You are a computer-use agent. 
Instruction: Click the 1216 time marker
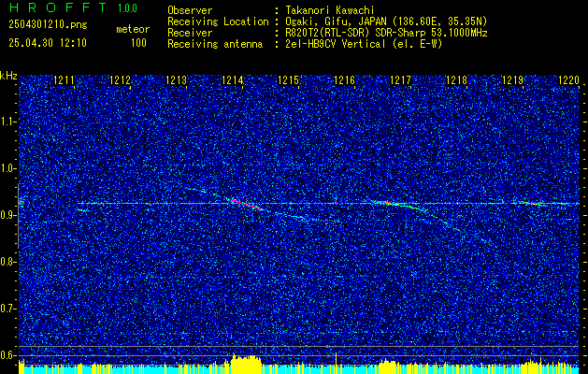(345, 79)
